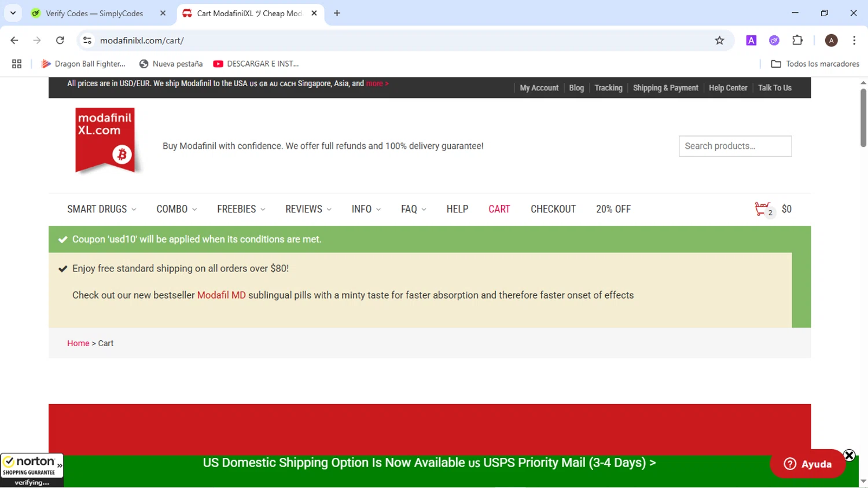Expand the SMART DRUGS menu
This screenshot has height=488, width=868.
click(x=102, y=209)
